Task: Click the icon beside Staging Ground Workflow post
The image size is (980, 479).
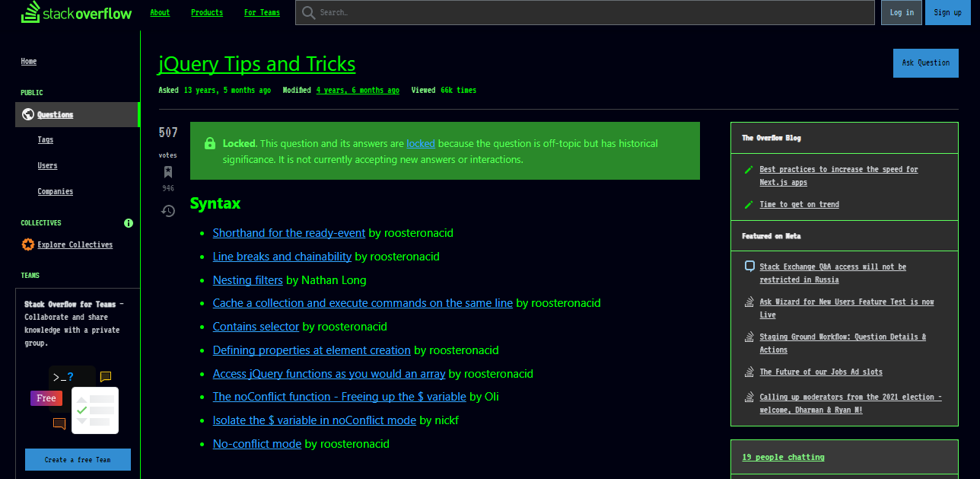Action: (749, 337)
